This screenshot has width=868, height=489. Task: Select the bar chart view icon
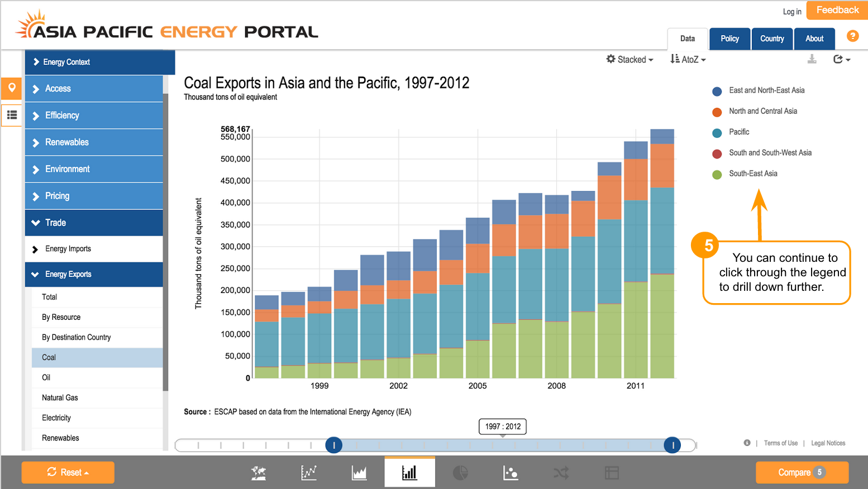(x=409, y=473)
